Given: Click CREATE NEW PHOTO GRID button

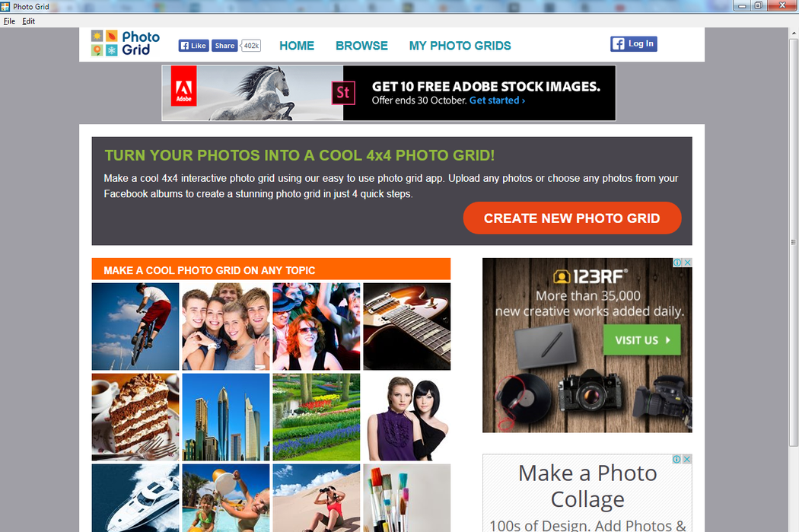Looking at the screenshot, I should point(571,218).
